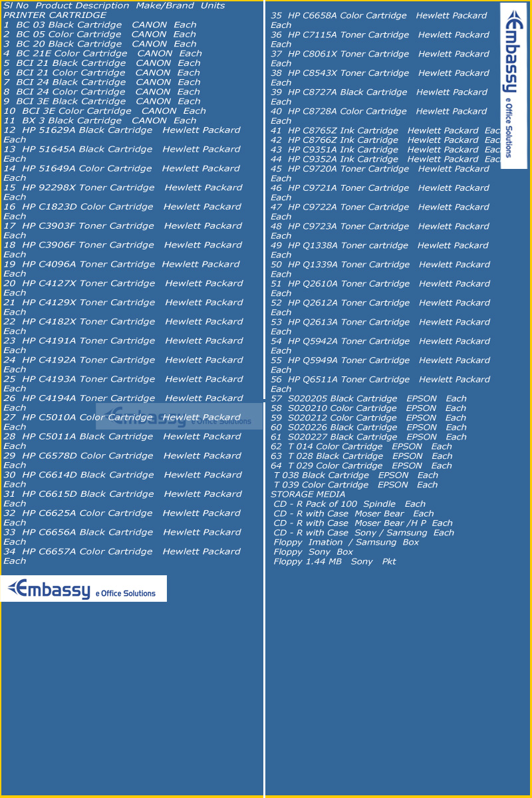The height and width of the screenshot is (798, 532).
Task: Select row 'CD - R with Case Sony / Samsung'
Action: 364,533
